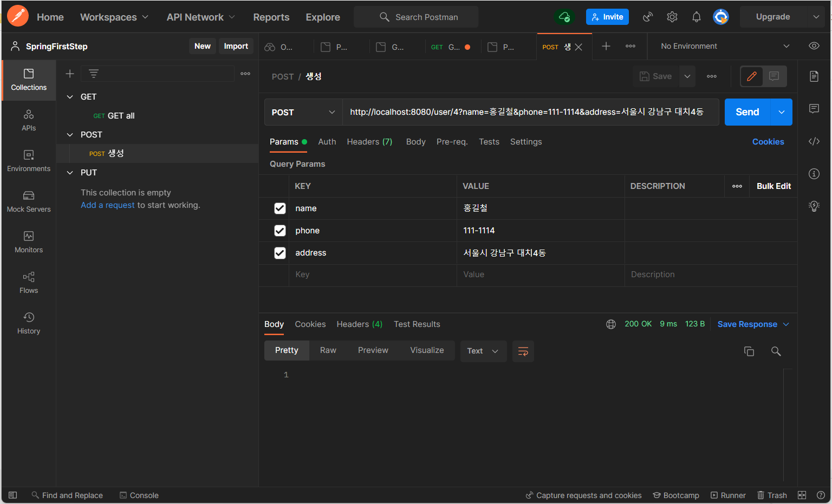832x504 pixels.
Task: Switch to the Headers (7) request tab
Action: coord(369,142)
